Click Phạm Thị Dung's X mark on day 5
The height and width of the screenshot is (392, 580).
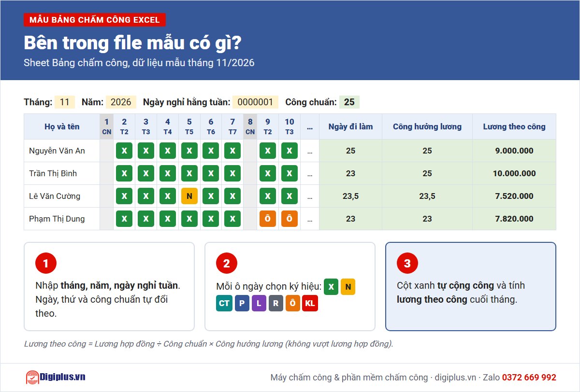point(189,219)
